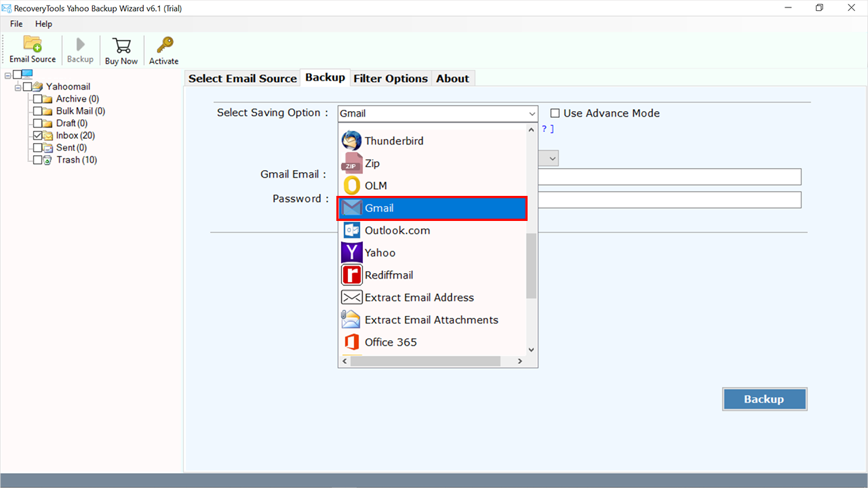Tick the Yahoomail account checkbox
The height and width of the screenshot is (488, 868).
pyautogui.click(x=28, y=87)
